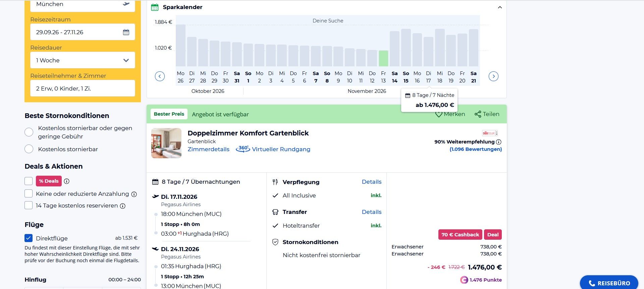The image size is (644, 289).
Task: Click the info icon next to % Deals
Action: [67, 181]
